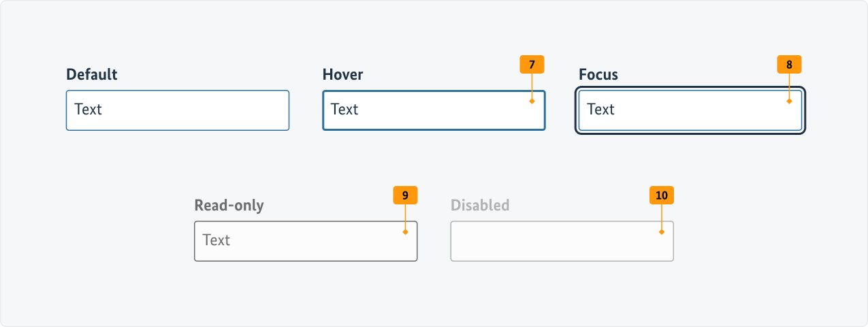Click the "Focus" field label
868x327 pixels.
tap(598, 75)
